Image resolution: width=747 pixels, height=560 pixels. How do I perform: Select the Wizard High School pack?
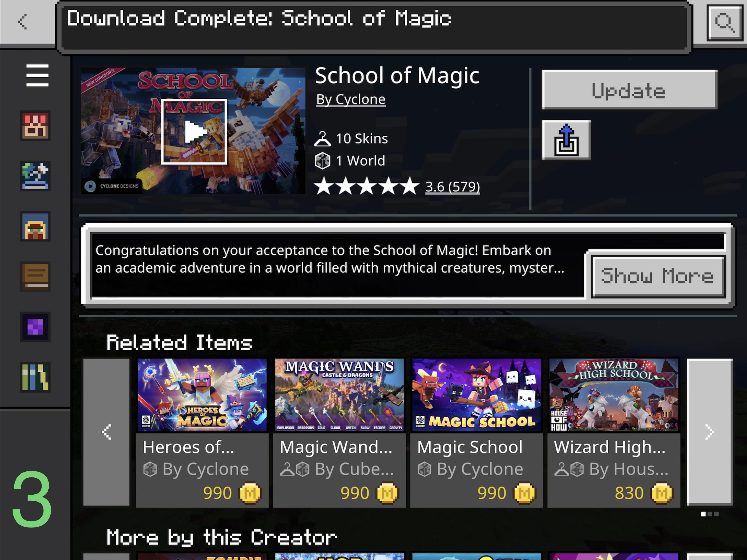click(x=614, y=433)
